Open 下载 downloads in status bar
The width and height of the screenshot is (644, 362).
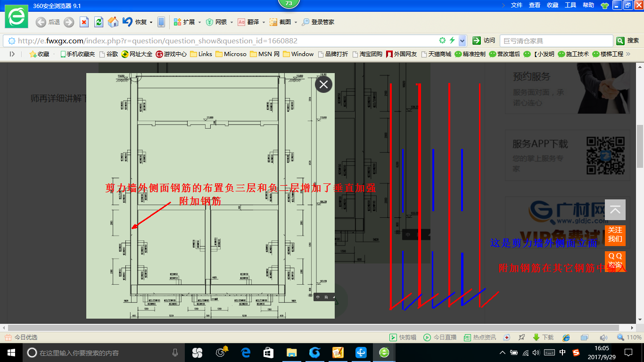tap(543, 337)
